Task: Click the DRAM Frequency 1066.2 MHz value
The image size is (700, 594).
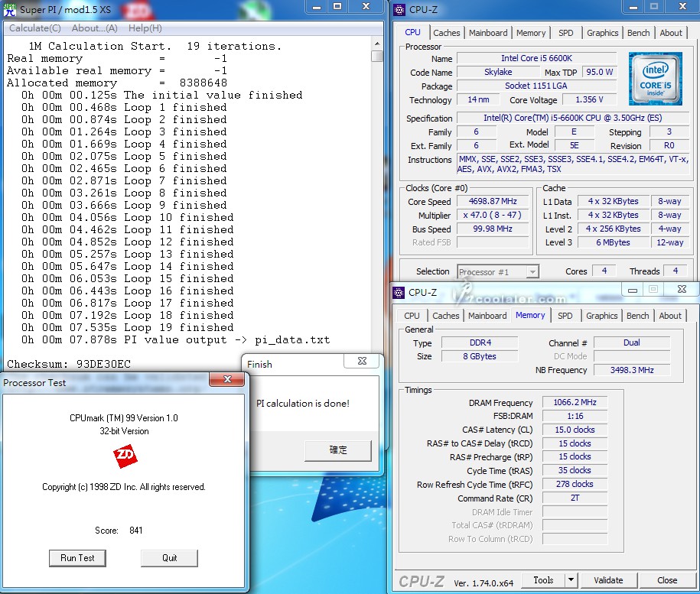Action: (x=575, y=402)
